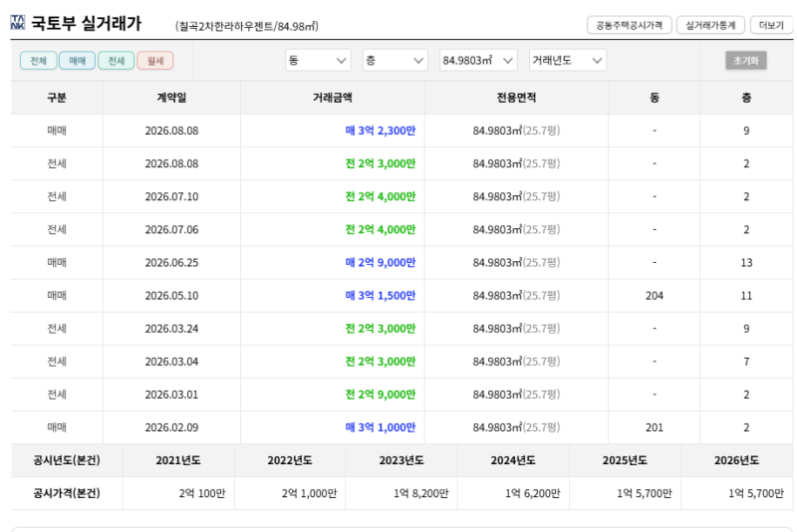Viewport: 797px width, 532px height.
Task: Click price 매 3억 1,500만
Action: point(381,296)
